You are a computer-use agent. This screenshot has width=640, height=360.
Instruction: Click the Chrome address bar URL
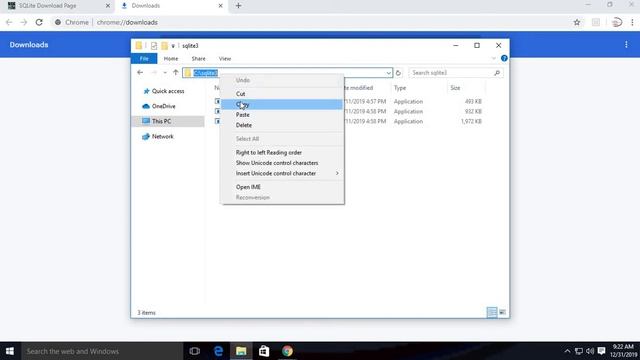pyautogui.click(x=127, y=22)
